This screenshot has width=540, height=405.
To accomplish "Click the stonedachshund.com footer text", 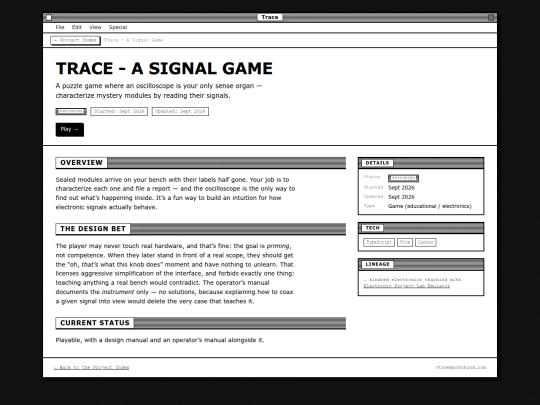I will (x=461, y=367).
